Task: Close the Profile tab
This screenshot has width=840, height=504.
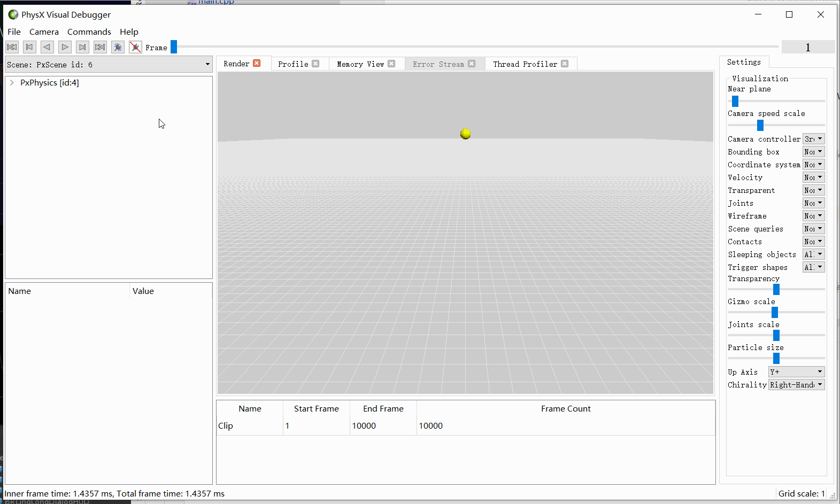Action: pos(315,64)
